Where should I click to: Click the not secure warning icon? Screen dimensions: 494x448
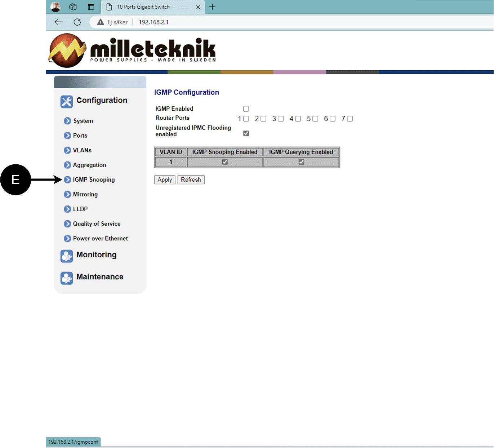point(101,22)
